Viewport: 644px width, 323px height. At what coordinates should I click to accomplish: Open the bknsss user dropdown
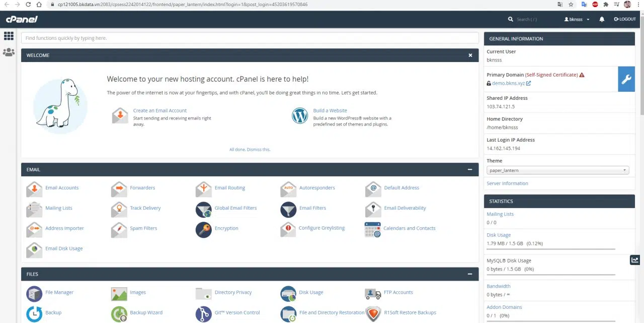click(x=577, y=19)
